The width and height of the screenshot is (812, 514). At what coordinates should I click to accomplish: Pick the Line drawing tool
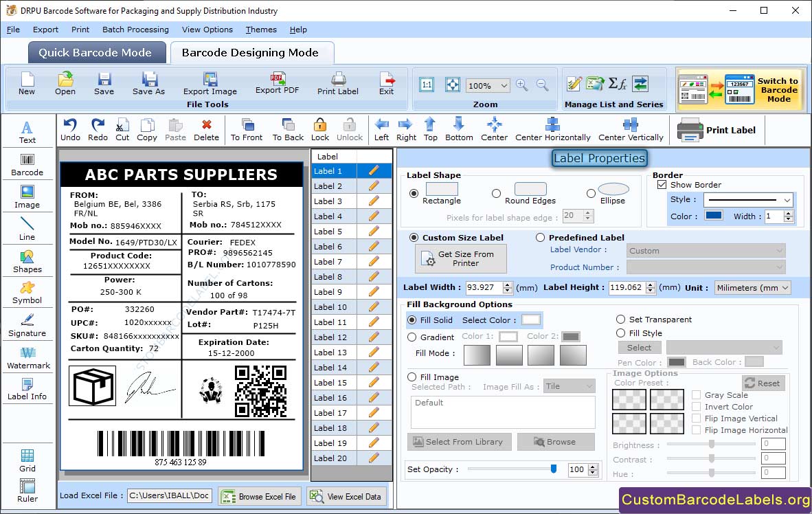point(27,229)
